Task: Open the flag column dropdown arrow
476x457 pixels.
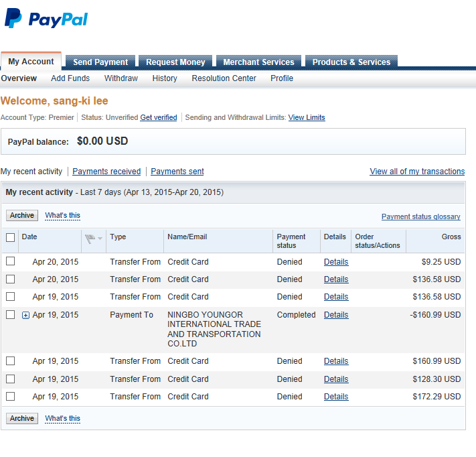Action: tap(100, 239)
